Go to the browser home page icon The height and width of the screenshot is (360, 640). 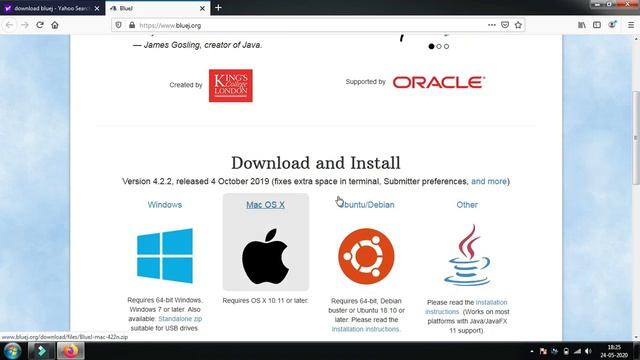pos(55,25)
